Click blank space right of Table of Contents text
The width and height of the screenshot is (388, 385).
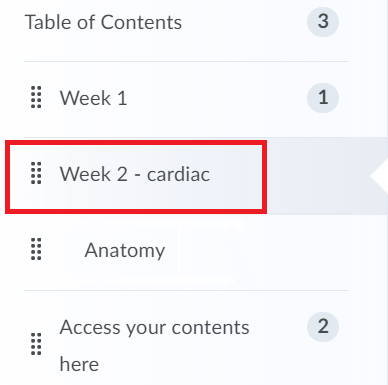(243, 22)
